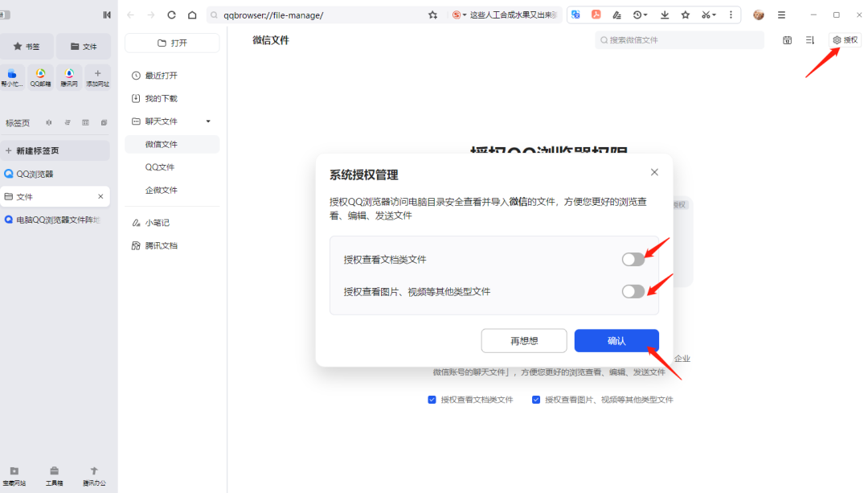Screen dimensions: 868x493
Task: Uncheck 授权查看图片、视频等其他类型文件 checkbox on the page
Action: (536, 400)
